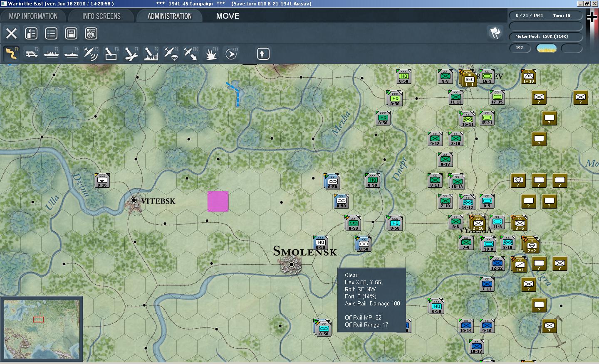599x364 pixels.
Task: Click the X icon in the Administration row
Action: tap(11, 33)
